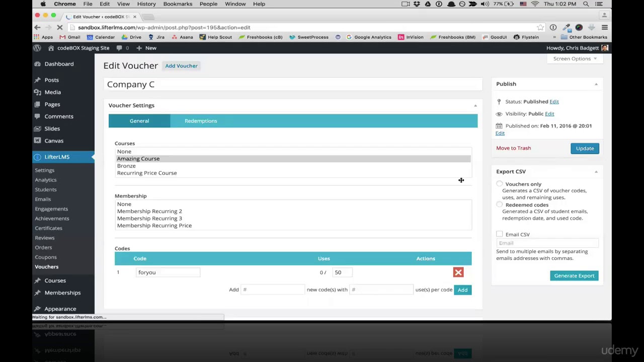
Task: Expand Other Bookmarks folder
Action: pos(584,37)
